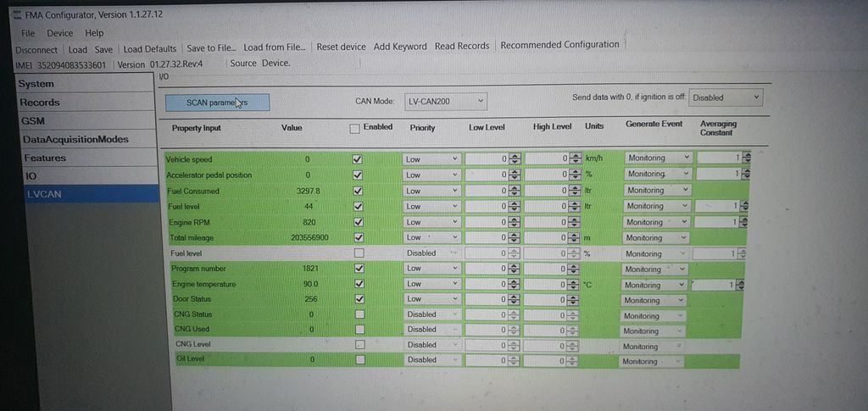Click the Total mileage value 203556900
The width and height of the screenshot is (868, 411).
309,237
